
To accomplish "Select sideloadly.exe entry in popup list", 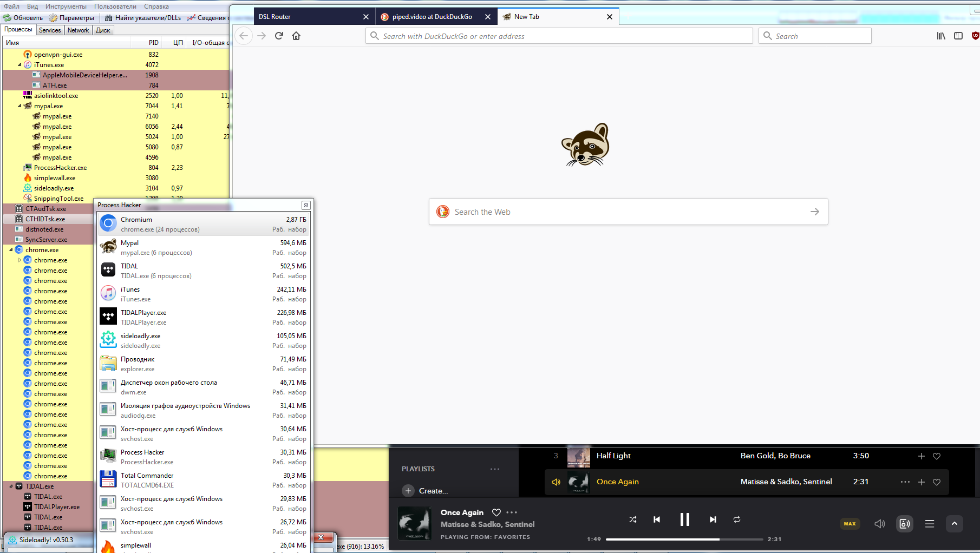I will (x=204, y=340).
